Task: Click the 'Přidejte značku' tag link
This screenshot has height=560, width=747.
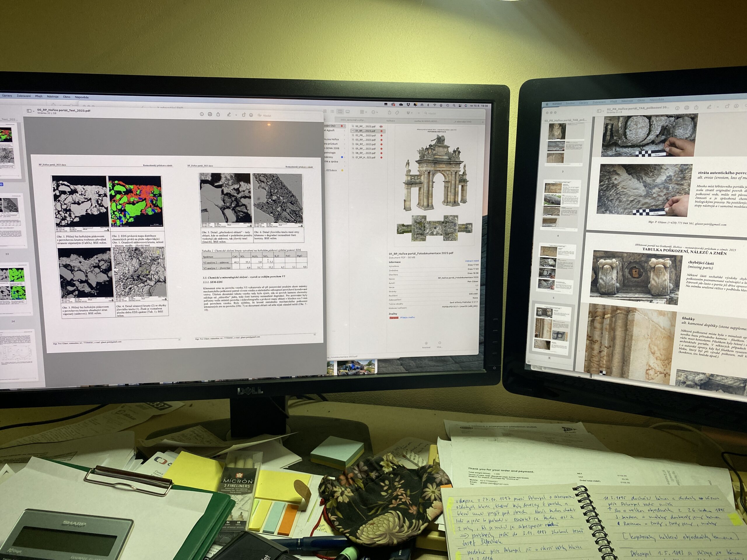Action: (x=407, y=317)
